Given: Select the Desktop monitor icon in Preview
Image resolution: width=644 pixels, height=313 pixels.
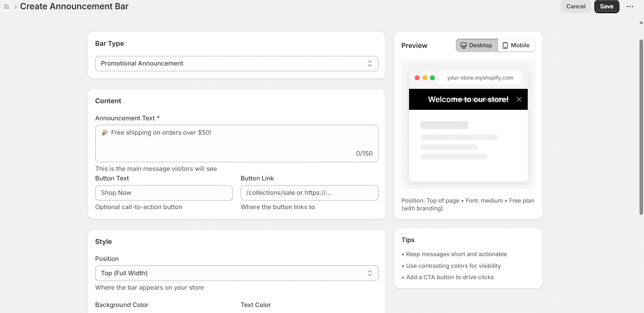Looking at the screenshot, I should click(x=464, y=45).
